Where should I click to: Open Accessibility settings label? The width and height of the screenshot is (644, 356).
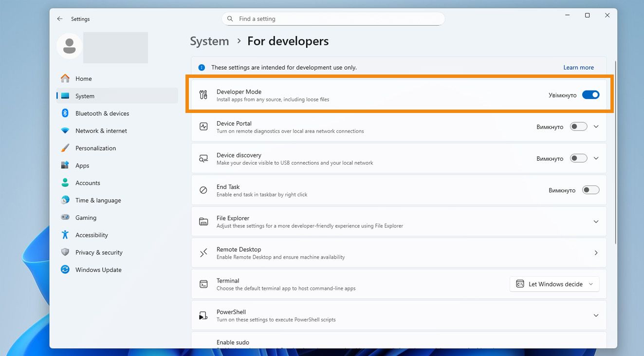point(92,235)
